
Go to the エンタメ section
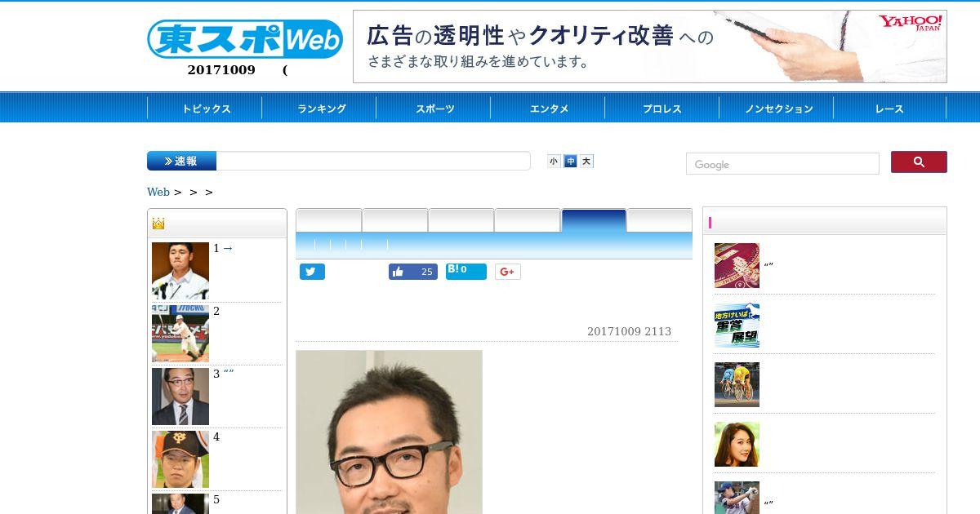coord(549,109)
